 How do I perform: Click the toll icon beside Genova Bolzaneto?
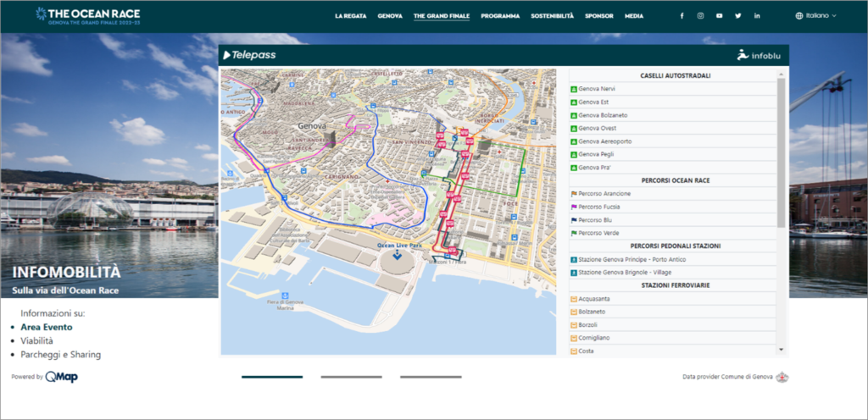point(574,115)
